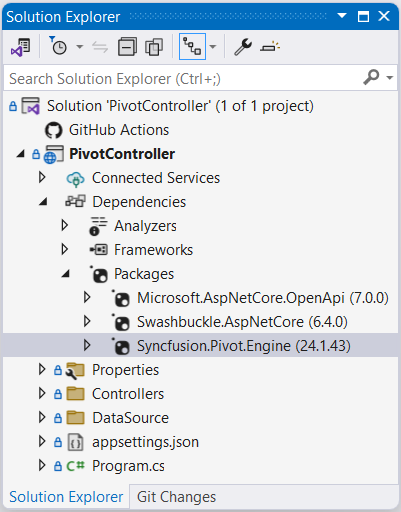The width and height of the screenshot is (401, 512).
Task: Focus the Search Solution Explorer field
Action: point(200,78)
